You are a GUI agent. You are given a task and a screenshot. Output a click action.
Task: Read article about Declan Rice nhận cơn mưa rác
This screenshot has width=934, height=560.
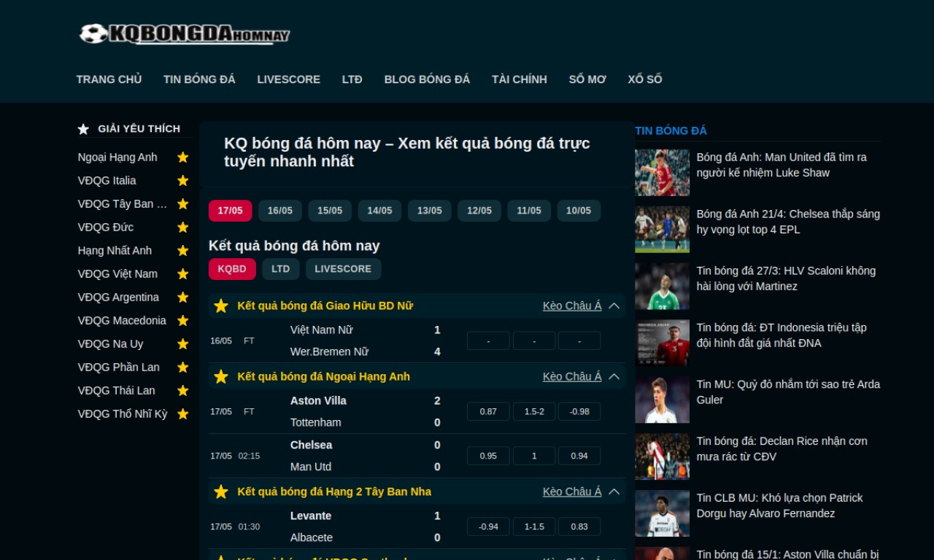pyautogui.click(x=781, y=449)
